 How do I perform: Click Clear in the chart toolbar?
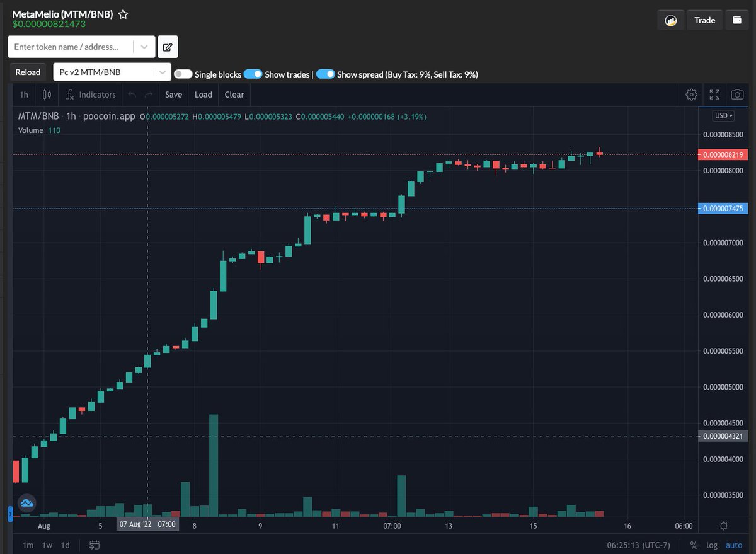(x=234, y=95)
